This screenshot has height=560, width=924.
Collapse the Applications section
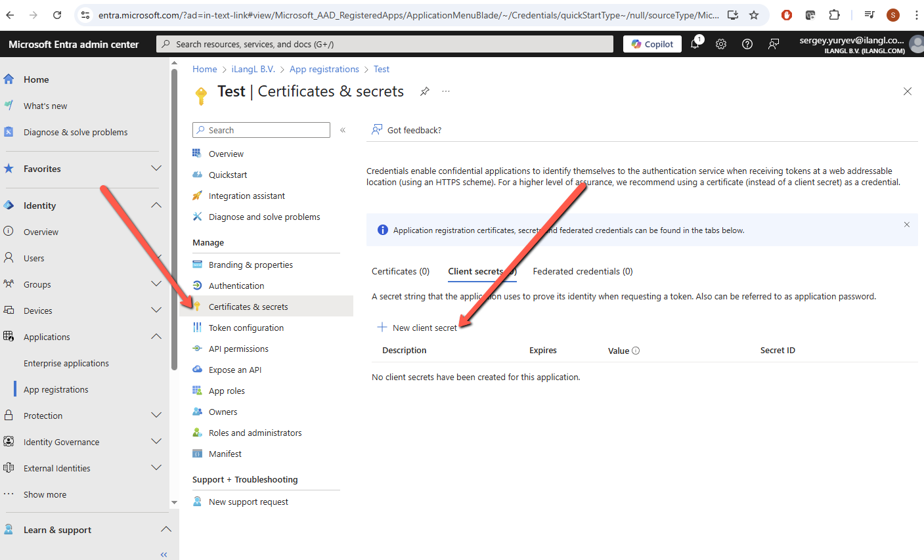click(x=156, y=337)
